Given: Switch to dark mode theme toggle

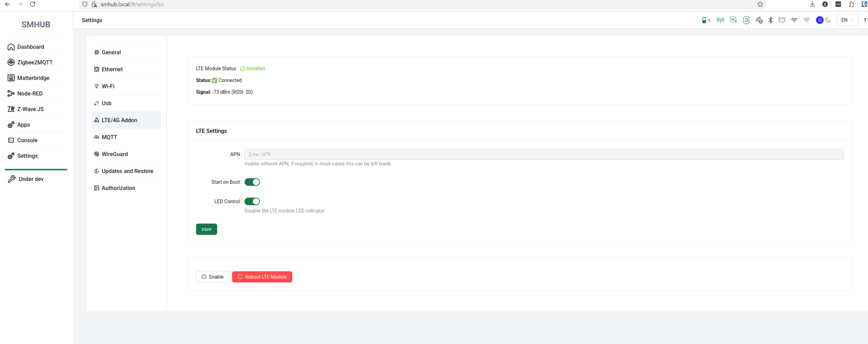Looking at the screenshot, I should [x=828, y=20].
